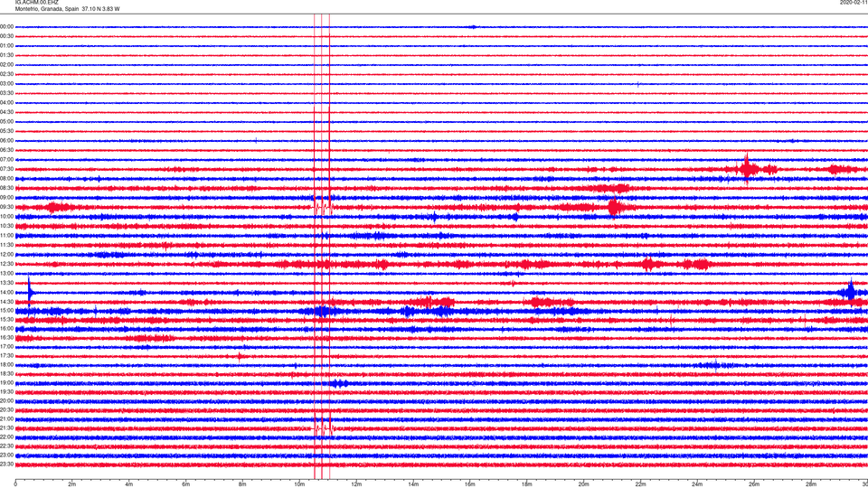868x488 pixels.
Task: Click the 13:30 trace label
Action: click(x=7, y=283)
